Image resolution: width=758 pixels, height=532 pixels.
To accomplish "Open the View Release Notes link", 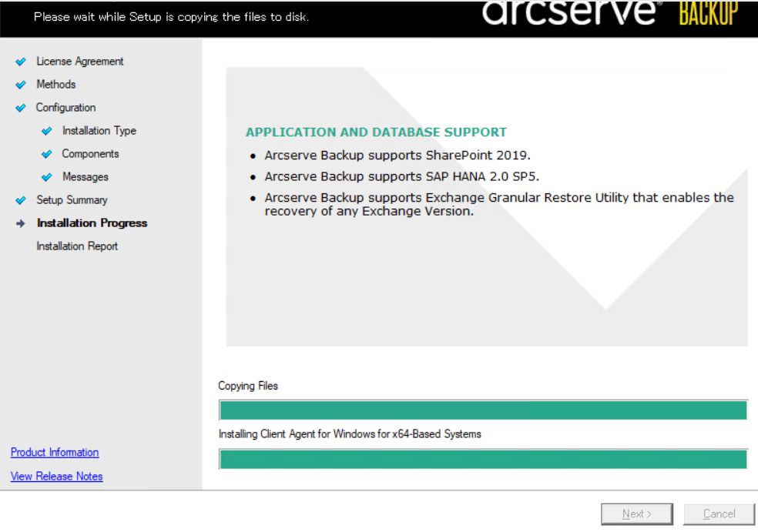I will click(x=56, y=477).
